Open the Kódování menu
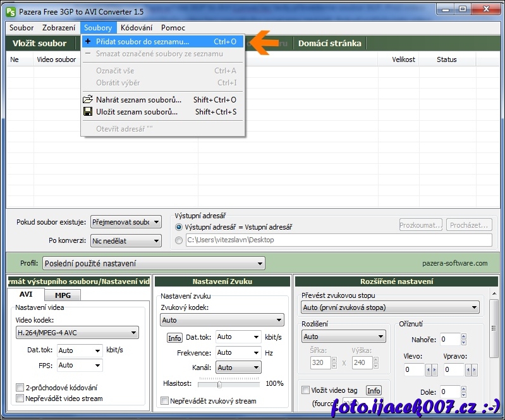The image size is (505, 420). [x=137, y=28]
